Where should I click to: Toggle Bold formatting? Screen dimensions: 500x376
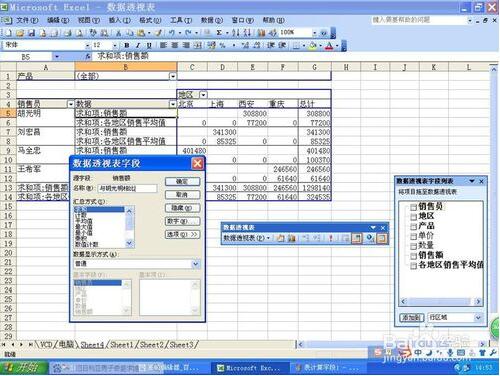[127, 45]
